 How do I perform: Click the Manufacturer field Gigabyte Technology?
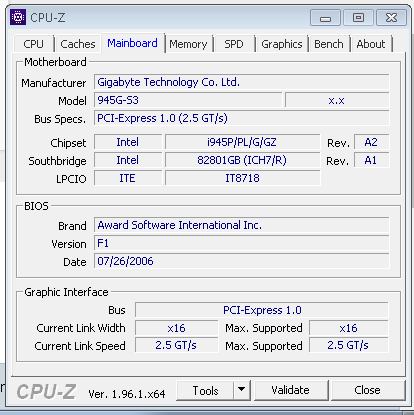[x=241, y=82]
